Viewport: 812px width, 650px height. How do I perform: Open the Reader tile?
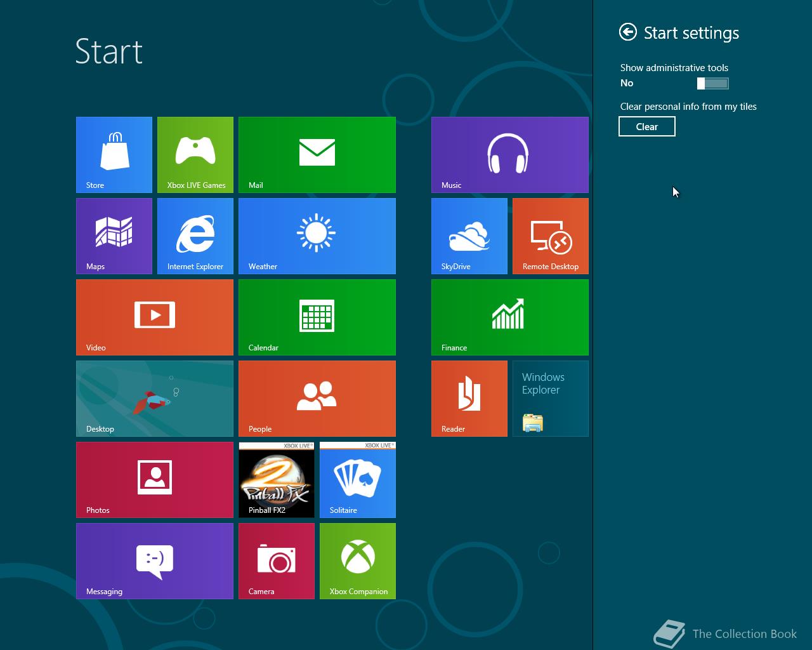click(x=469, y=399)
